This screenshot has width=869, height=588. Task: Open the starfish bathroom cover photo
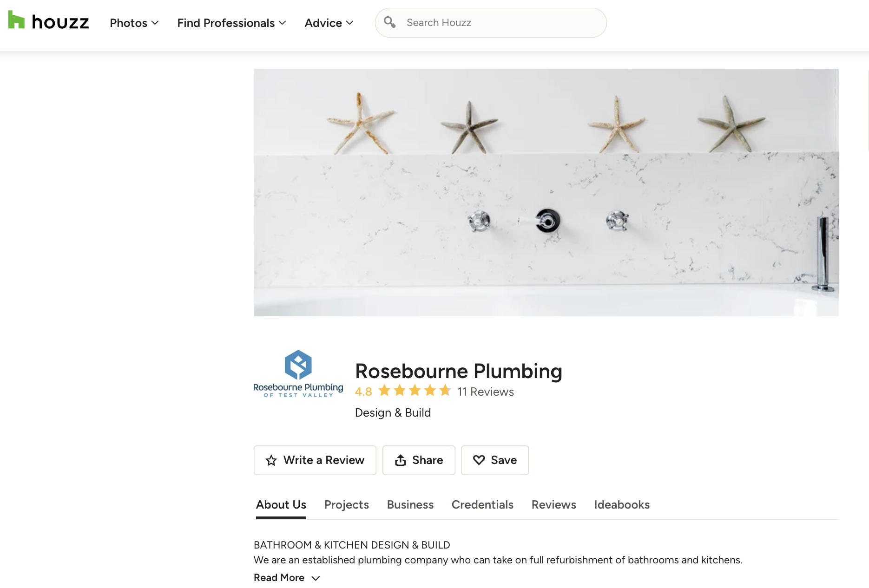pyautogui.click(x=546, y=192)
